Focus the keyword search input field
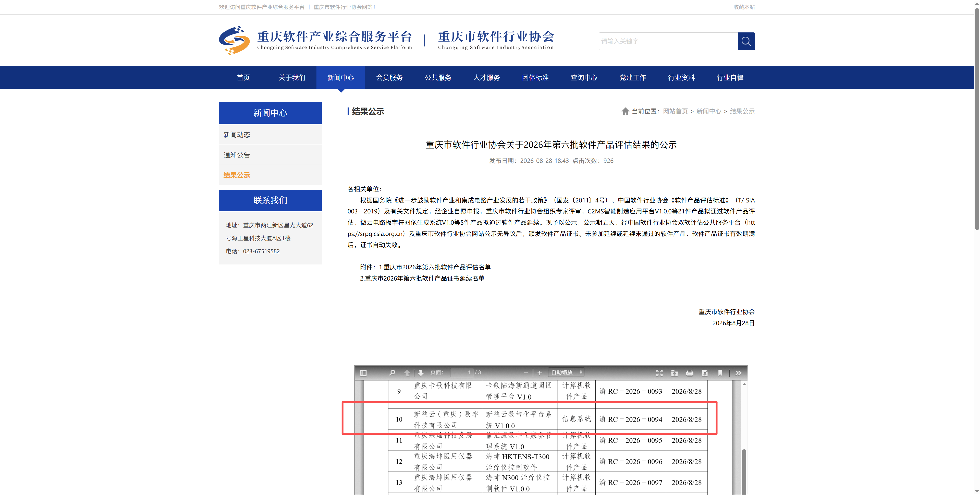980x495 pixels. click(668, 41)
